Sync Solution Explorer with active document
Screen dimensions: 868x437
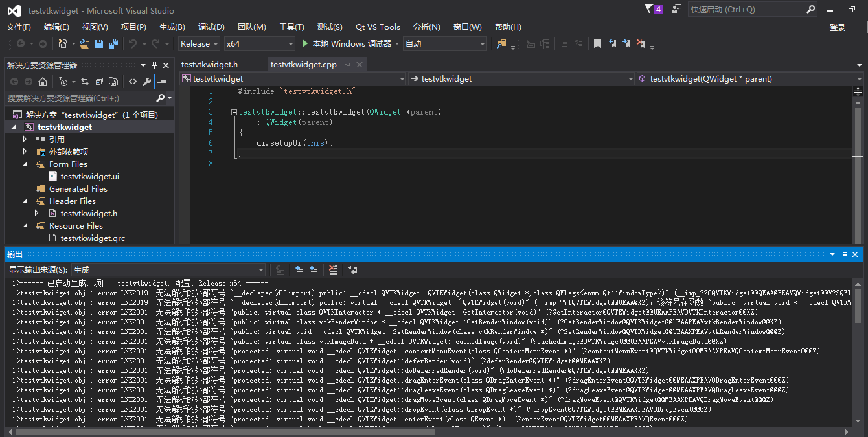[x=84, y=82]
